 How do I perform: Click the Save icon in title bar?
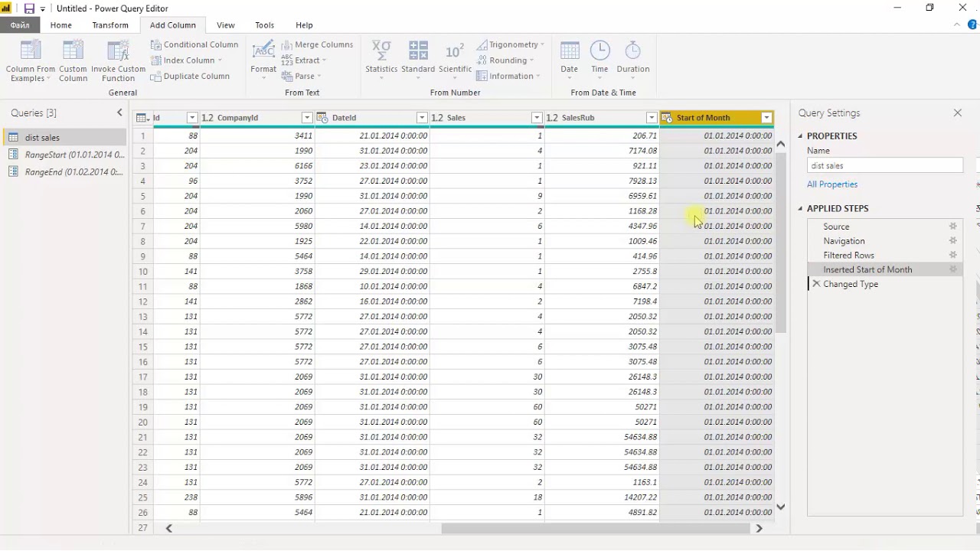point(29,8)
